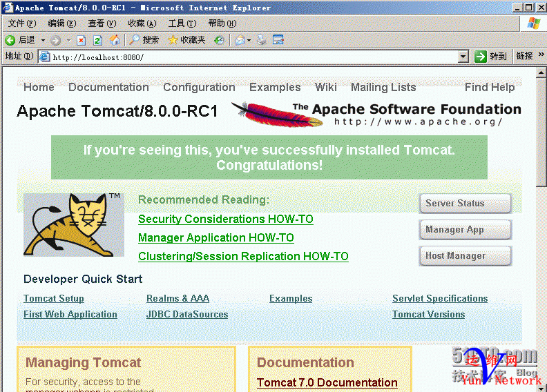Expand the Links toolbar chevron
The image size is (547, 392).
click(x=541, y=55)
